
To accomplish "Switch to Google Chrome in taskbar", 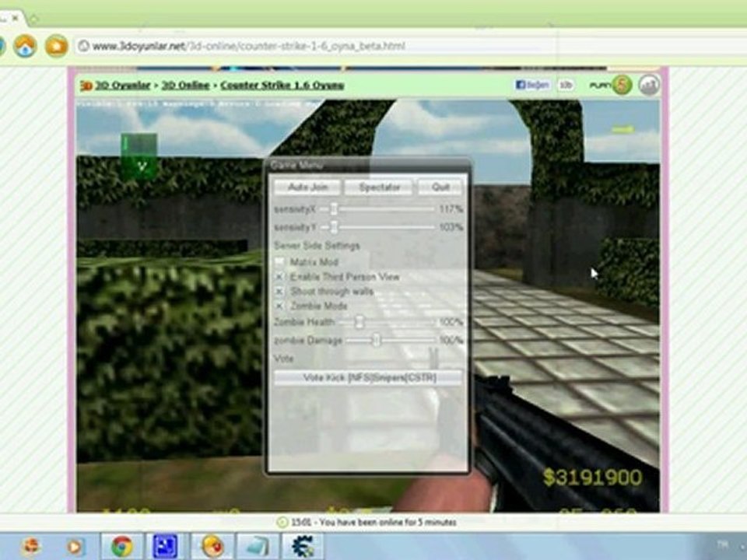I will [122, 546].
